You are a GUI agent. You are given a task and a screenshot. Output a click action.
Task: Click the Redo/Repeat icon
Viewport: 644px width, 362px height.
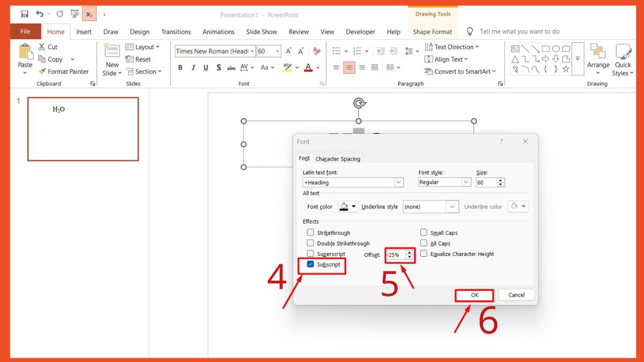(60, 14)
